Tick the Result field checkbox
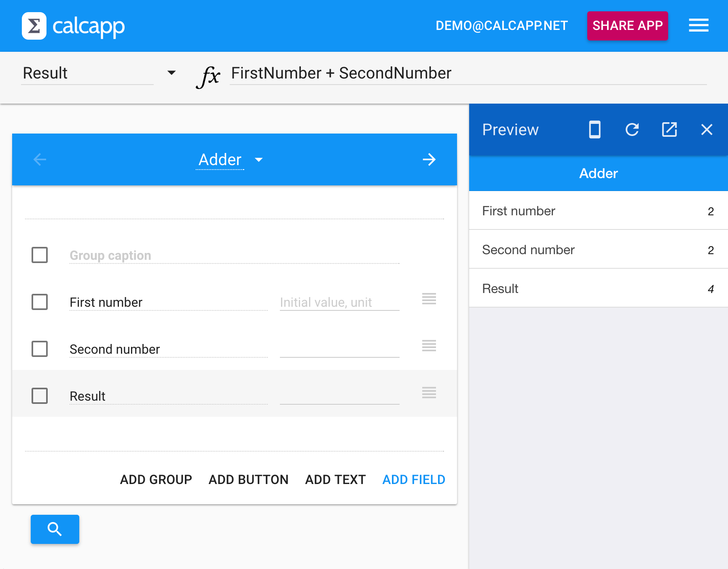This screenshot has height=569, width=728. pos(40,396)
